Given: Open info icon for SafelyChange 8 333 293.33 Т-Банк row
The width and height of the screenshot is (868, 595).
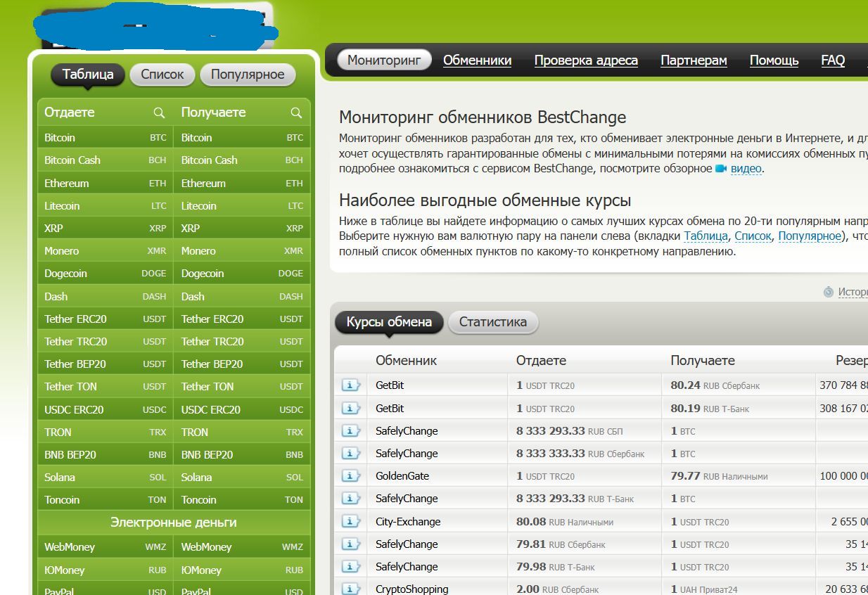Looking at the screenshot, I should [350, 498].
